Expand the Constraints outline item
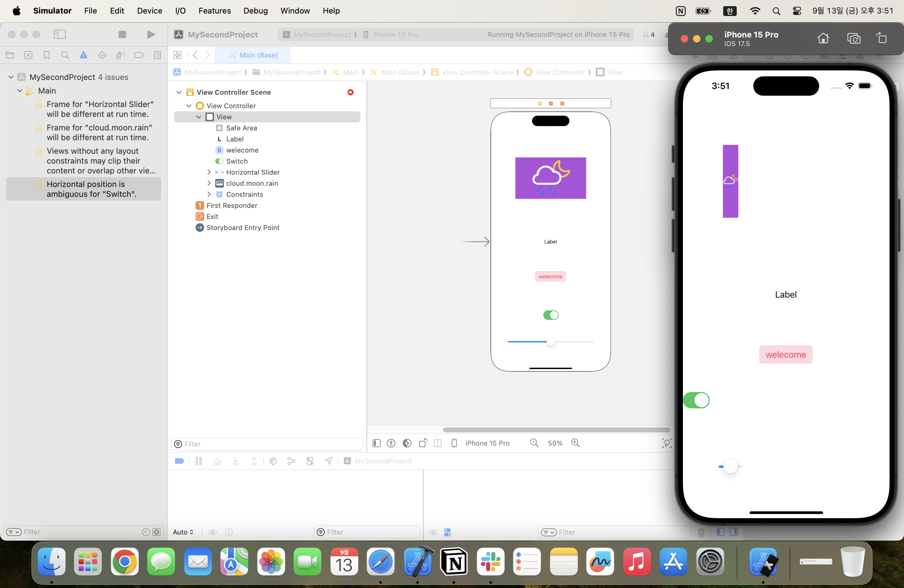Screen dimensions: 904x588 tap(208, 194)
